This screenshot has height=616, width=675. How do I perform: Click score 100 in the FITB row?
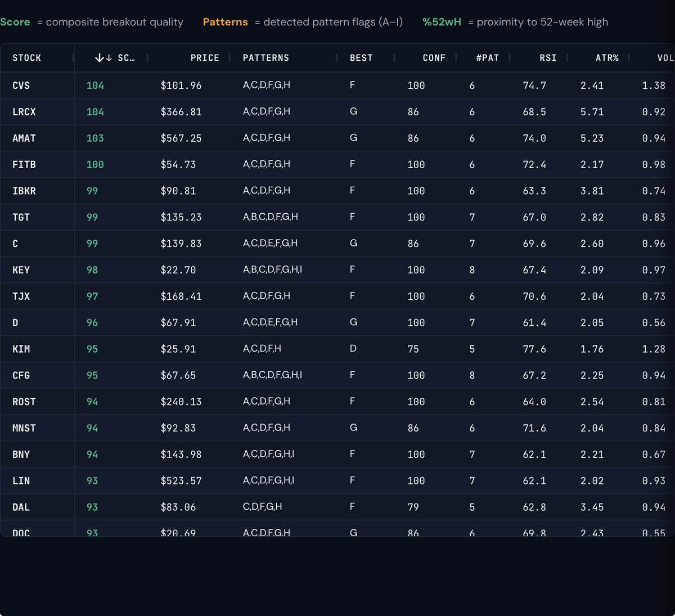coord(95,165)
